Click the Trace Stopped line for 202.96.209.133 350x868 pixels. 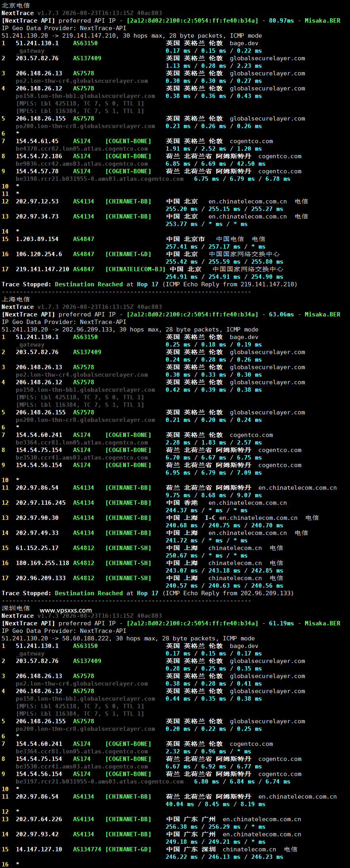tap(147, 593)
